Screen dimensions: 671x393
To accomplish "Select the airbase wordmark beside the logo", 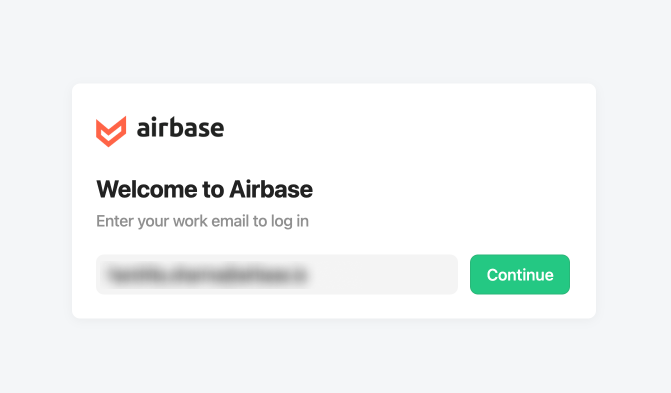I will (x=180, y=128).
